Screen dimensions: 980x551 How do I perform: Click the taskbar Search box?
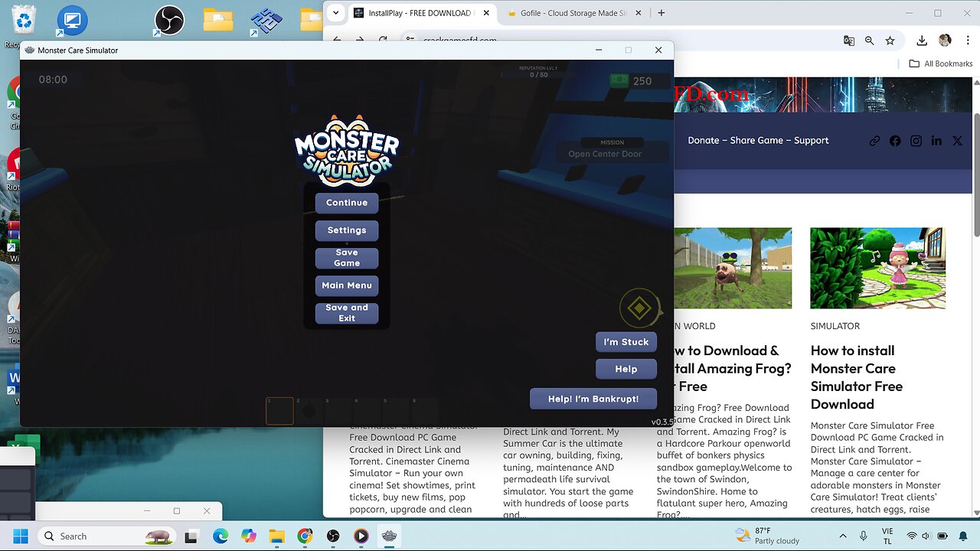click(x=107, y=536)
